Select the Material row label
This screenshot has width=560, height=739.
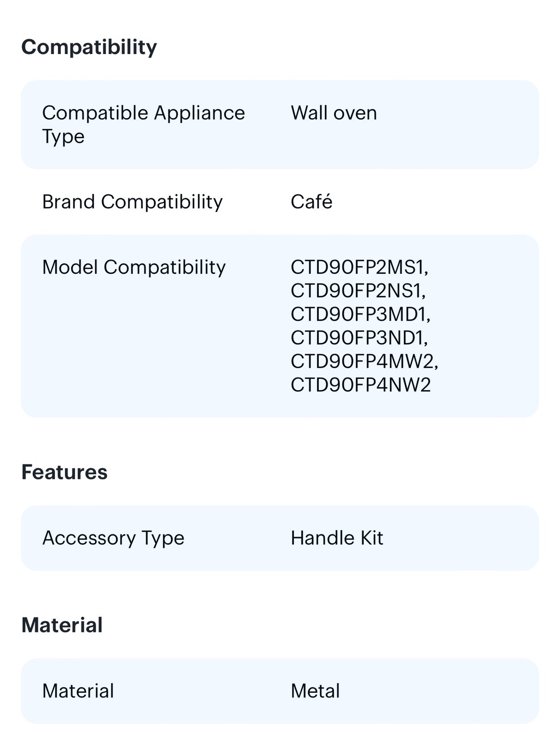78,691
